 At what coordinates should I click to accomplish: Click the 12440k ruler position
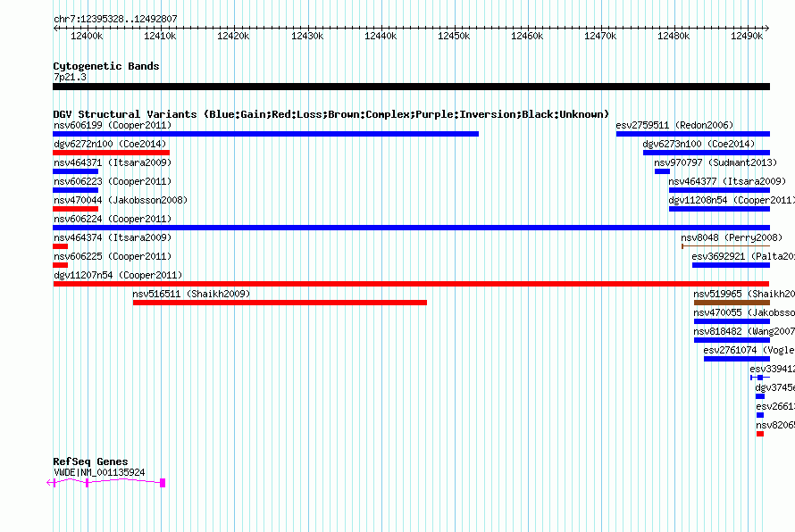[381, 36]
